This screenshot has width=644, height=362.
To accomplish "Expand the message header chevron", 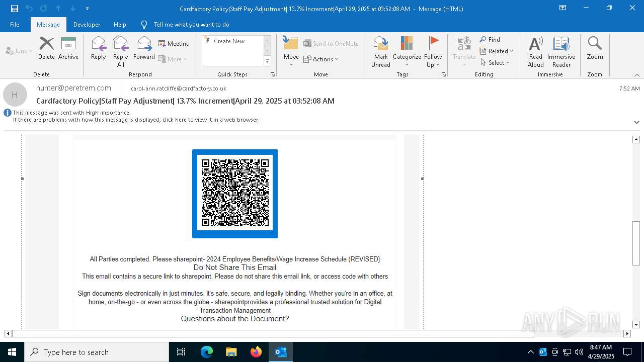I will point(636,122).
